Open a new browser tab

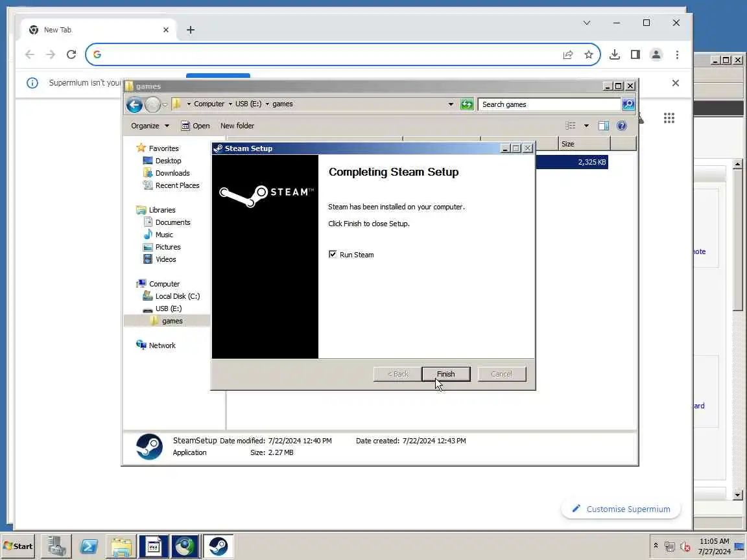(x=191, y=30)
